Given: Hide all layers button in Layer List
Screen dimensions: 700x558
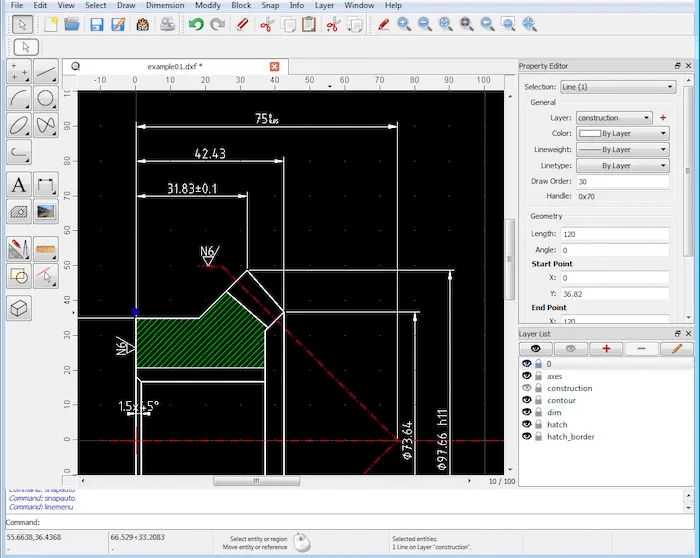Looking at the screenshot, I should pos(571,349).
